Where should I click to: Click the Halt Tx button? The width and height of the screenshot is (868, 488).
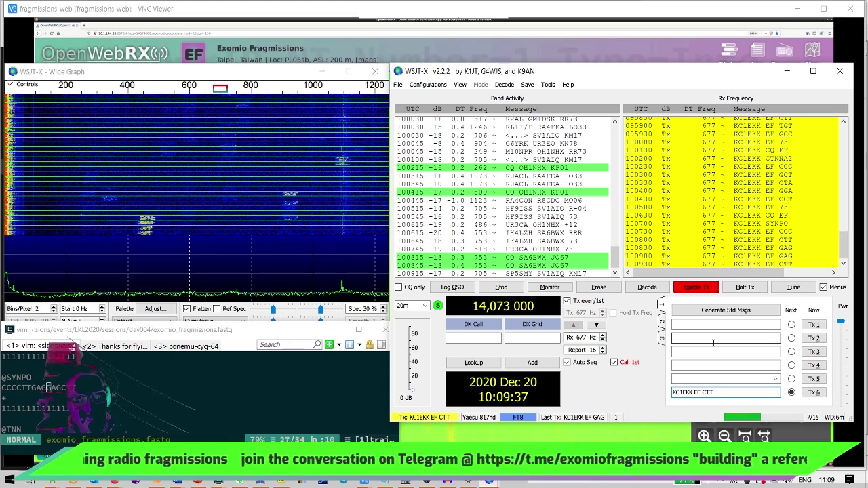click(745, 287)
